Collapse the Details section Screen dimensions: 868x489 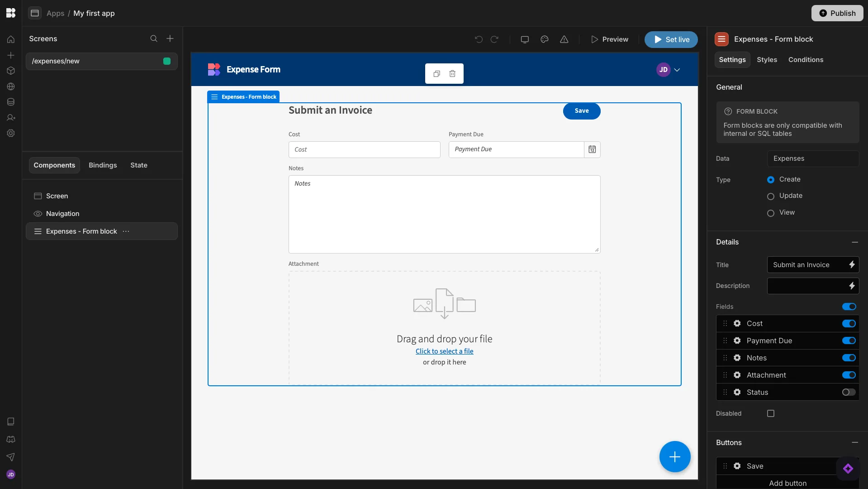coord(855,242)
